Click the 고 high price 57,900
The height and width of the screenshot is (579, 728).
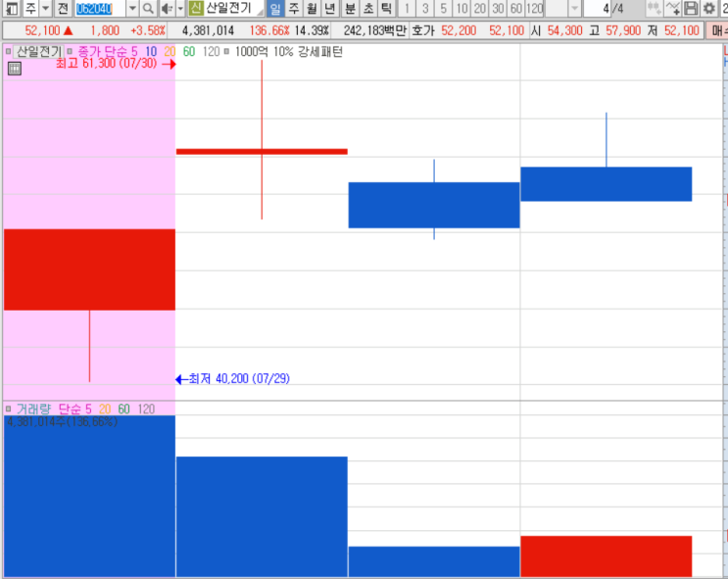tap(623, 30)
